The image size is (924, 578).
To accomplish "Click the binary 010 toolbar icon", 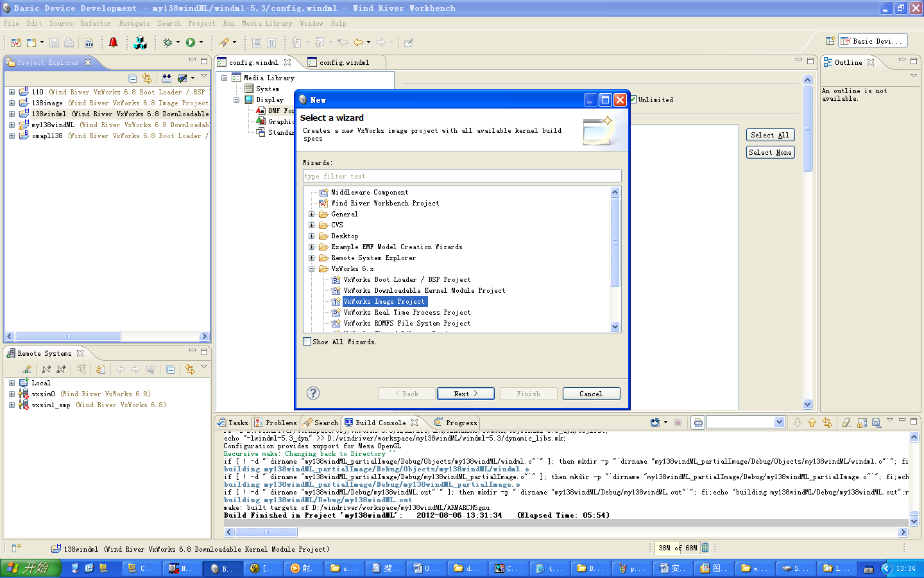I will [89, 43].
